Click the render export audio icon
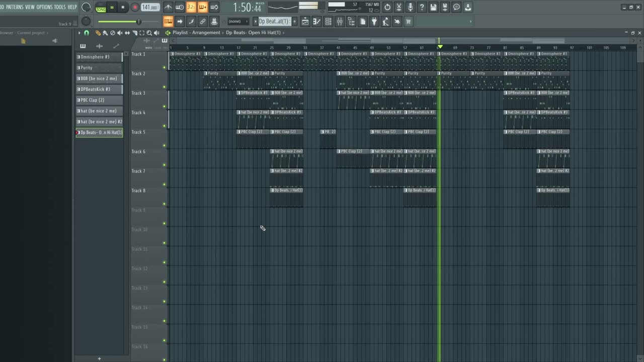This screenshot has width=644, height=362. coord(445,7)
